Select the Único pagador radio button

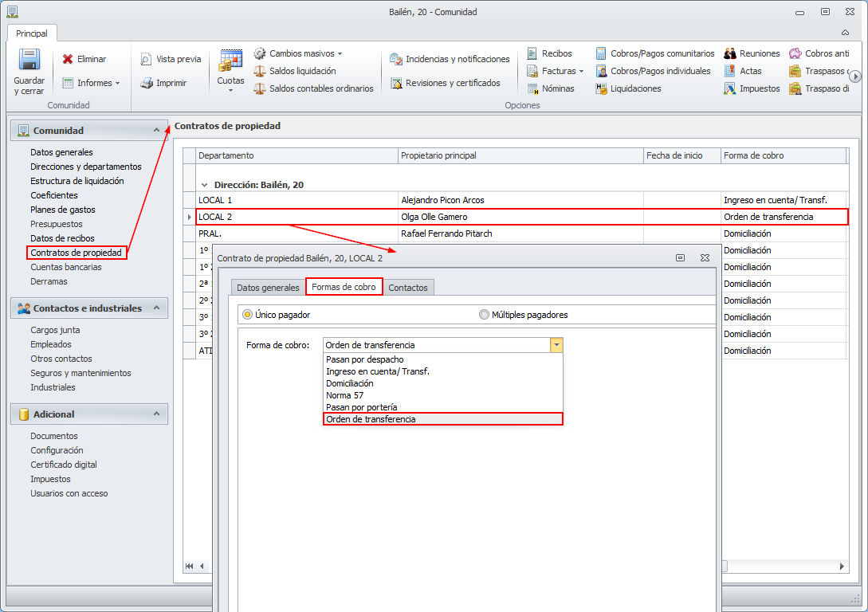pyautogui.click(x=247, y=314)
